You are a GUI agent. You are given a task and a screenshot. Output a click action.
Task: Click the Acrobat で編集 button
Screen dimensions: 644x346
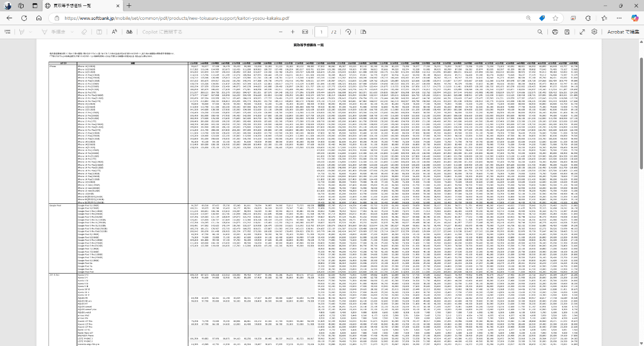click(623, 32)
